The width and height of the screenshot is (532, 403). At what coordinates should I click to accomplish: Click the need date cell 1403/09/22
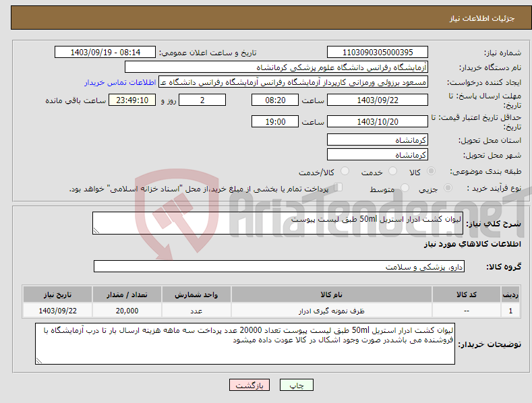tap(57, 311)
